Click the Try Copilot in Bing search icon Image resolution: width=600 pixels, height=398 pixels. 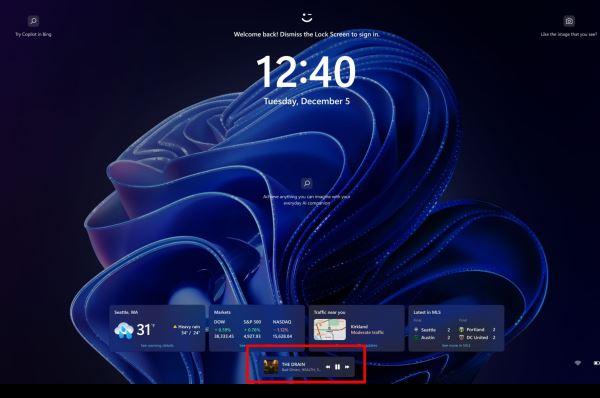pos(33,21)
